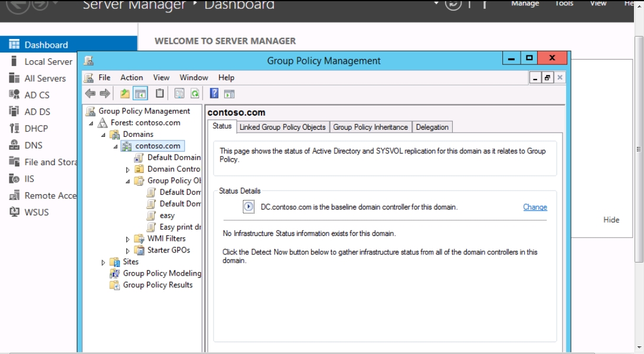Screen dimensions: 644x354
Task: Click the clipboard Paste toolbar icon
Action: tap(160, 94)
